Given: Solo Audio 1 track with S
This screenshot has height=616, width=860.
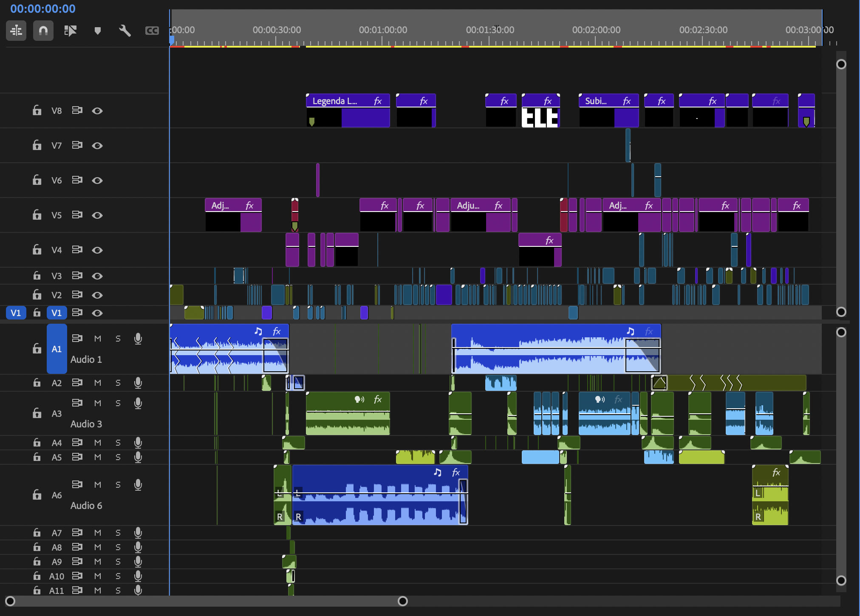Looking at the screenshot, I should (x=118, y=339).
